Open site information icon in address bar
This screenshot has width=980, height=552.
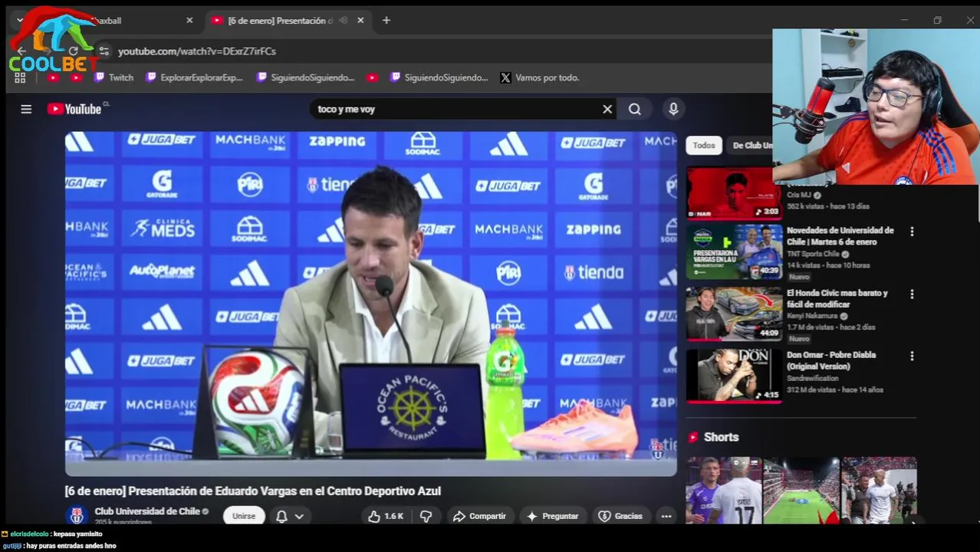tap(104, 51)
